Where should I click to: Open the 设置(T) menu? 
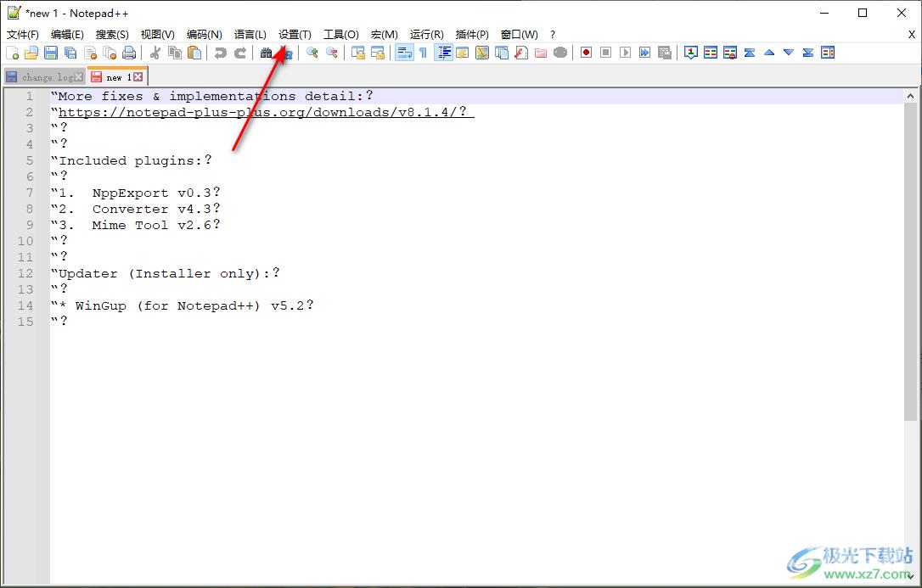point(295,35)
